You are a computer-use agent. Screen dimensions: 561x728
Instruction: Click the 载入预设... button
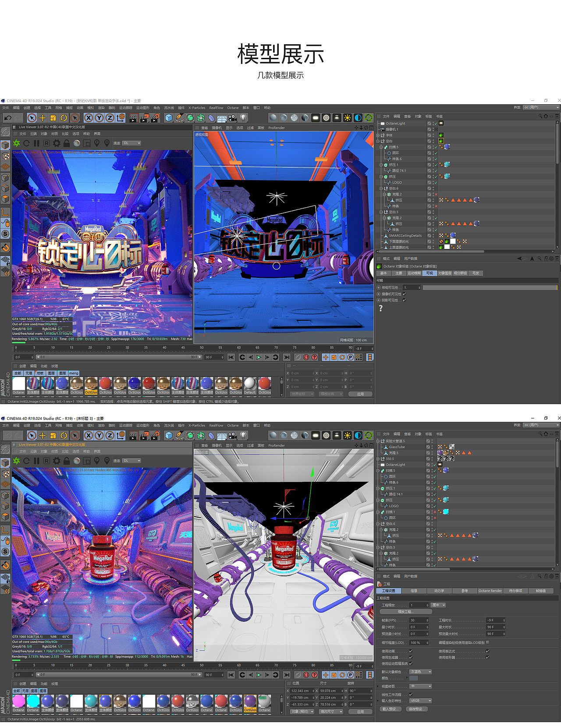point(391,709)
